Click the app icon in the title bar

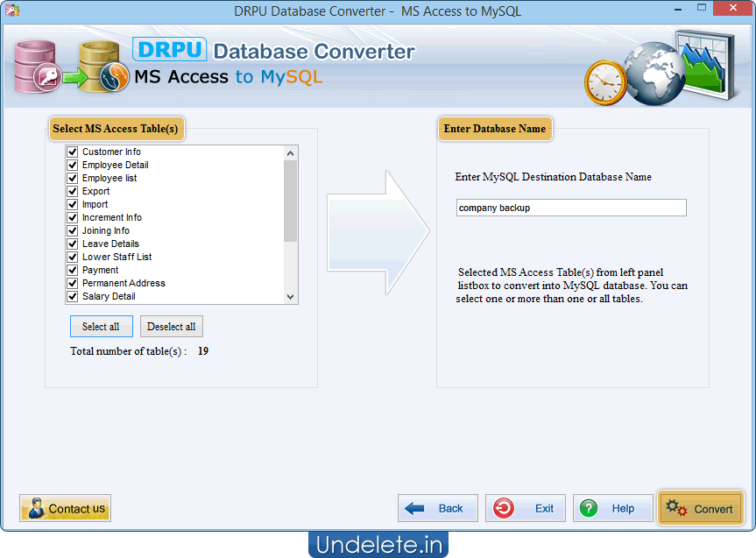[x=11, y=11]
